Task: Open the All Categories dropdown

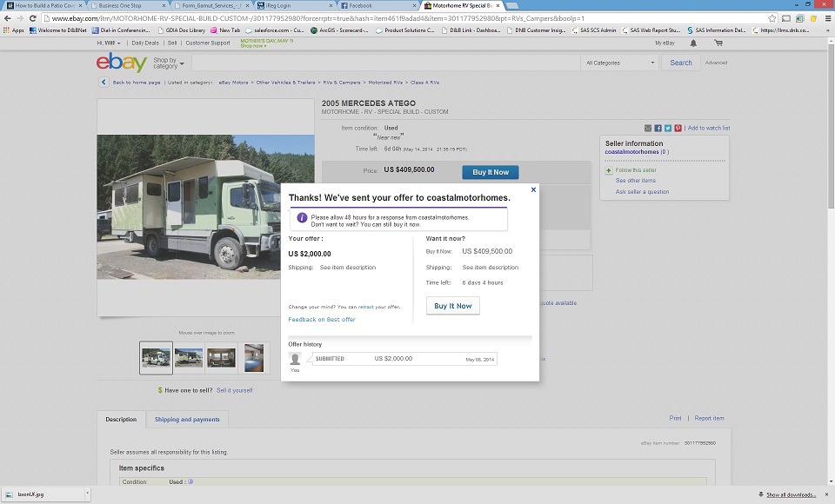Action: click(x=620, y=63)
